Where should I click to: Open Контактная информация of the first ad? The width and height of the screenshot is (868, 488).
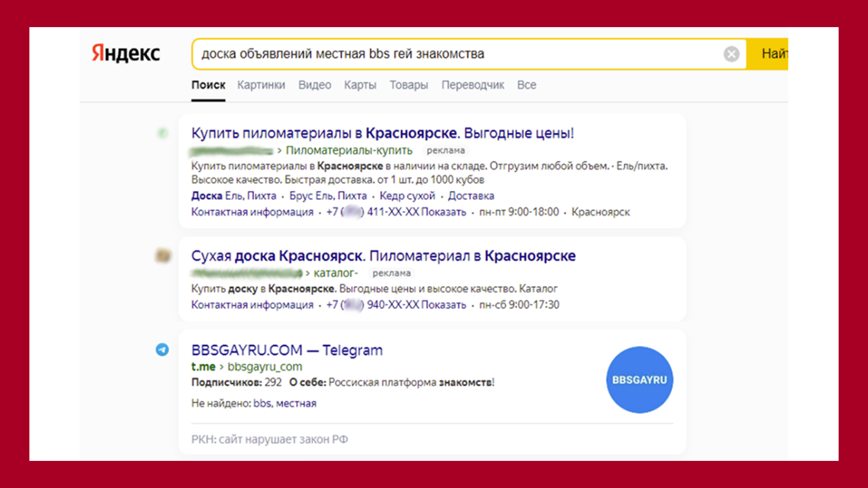click(252, 212)
